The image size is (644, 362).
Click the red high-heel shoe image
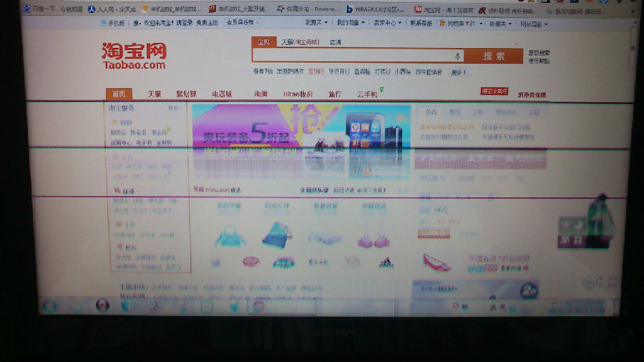click(436, 263)
